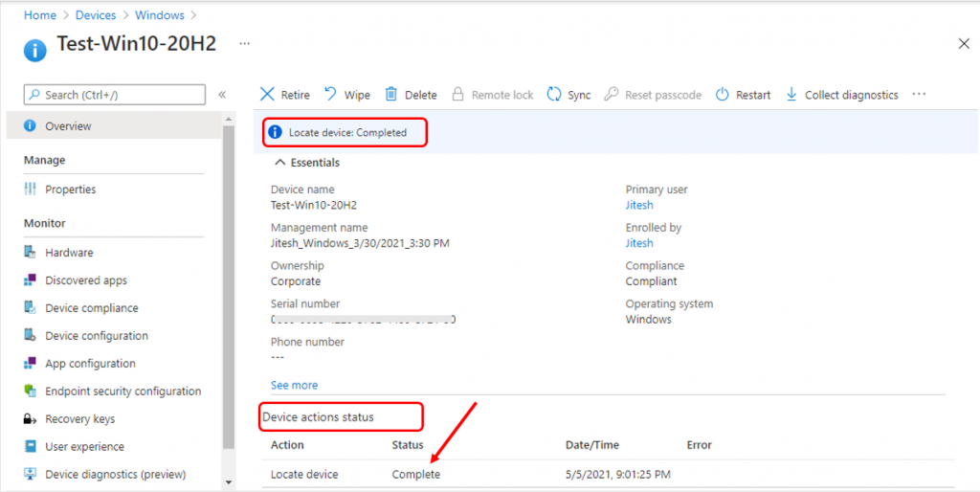Collapse the Essentials section
The width and height of the screenshot is (980, 492).
pos(307,163)
